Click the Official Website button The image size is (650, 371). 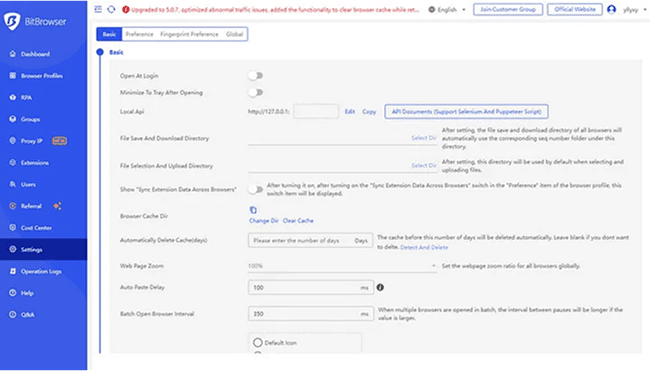[x=575, y=9]
